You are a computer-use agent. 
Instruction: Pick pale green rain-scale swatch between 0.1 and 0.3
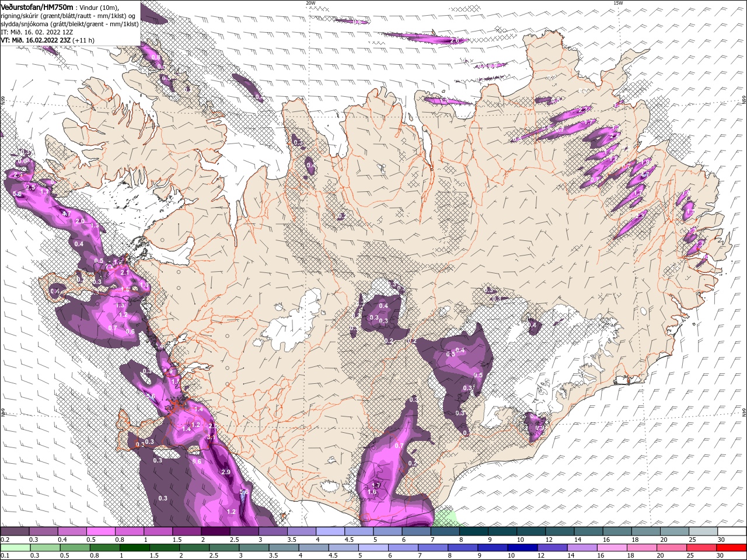[x=16, y=548]
